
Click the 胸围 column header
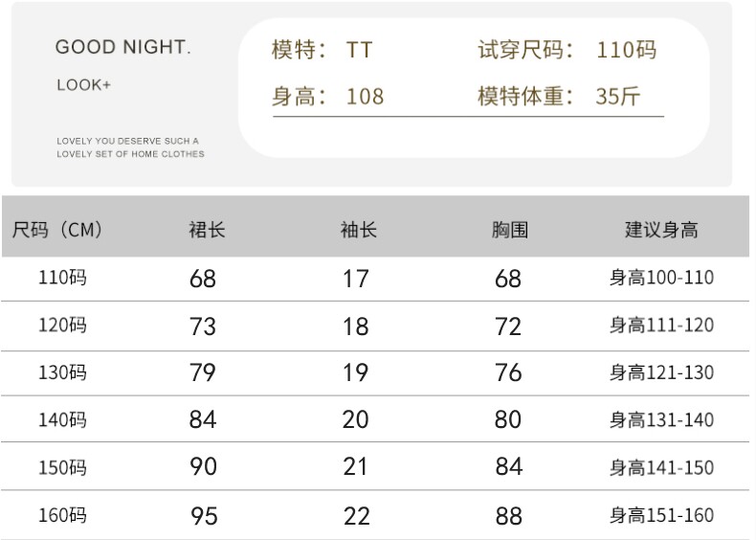click(x=509, y=230)
